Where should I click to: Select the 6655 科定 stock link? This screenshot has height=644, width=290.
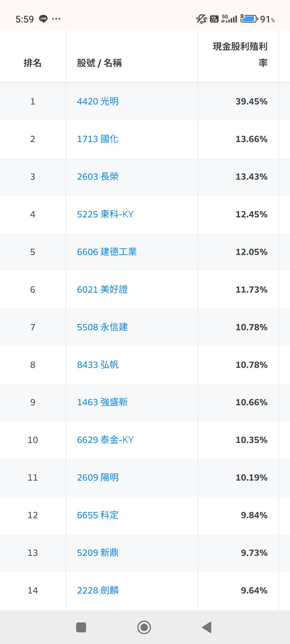click(x=98, y=515)
